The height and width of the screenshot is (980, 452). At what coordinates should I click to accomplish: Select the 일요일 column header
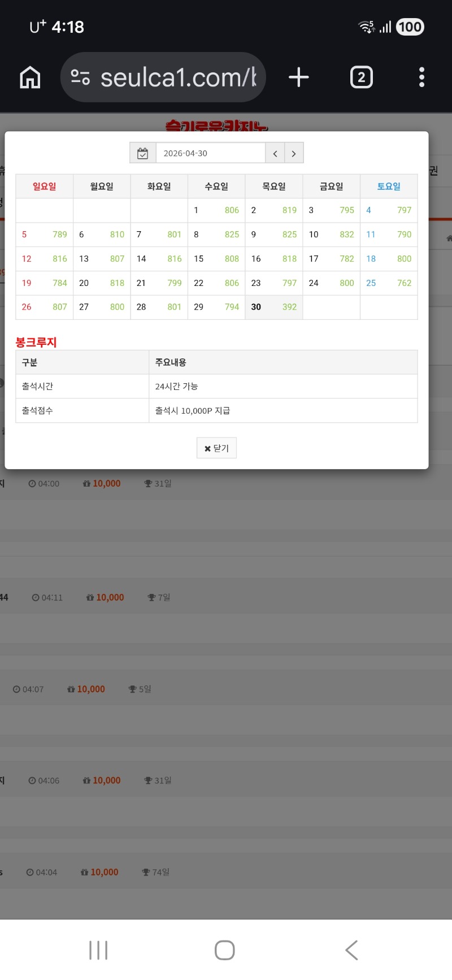coord(44,187)
